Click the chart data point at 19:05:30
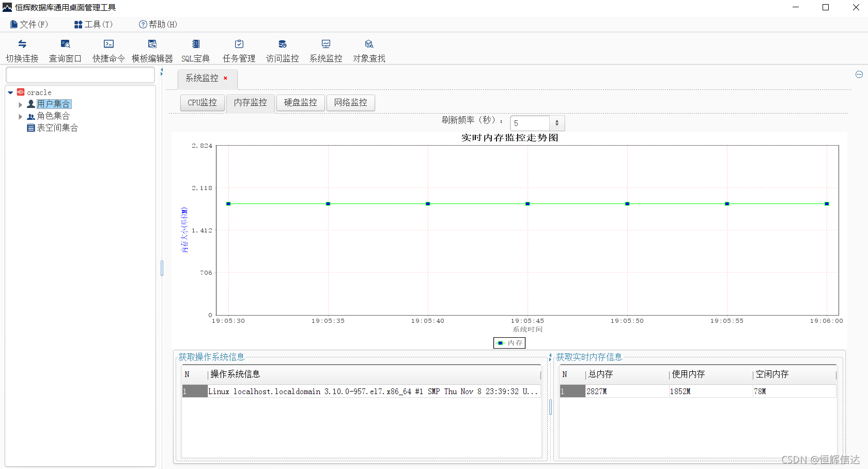The image size is (868, 469). click(228, 204)
